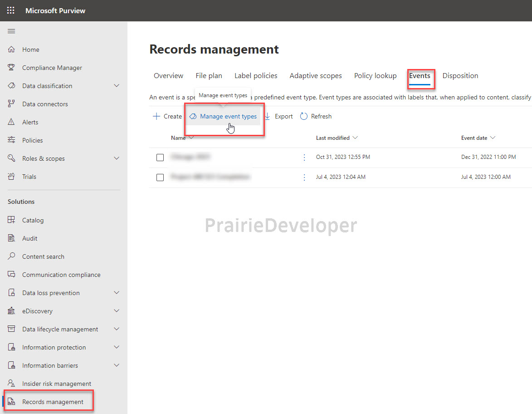Select the Events tab
The width and height of the screenshot is (532, 414).
pos(420,75)
